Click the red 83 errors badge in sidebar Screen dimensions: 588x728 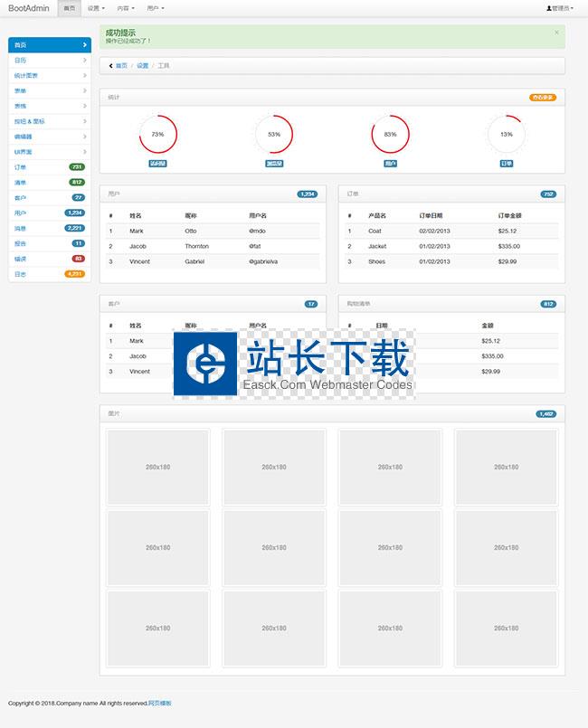(79, 259)
